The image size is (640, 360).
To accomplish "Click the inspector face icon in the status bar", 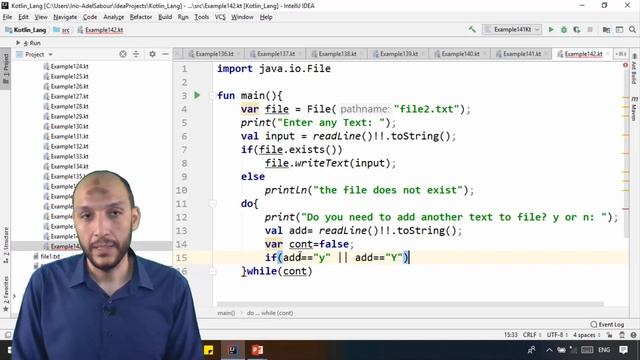I will (x=622, y=335).
